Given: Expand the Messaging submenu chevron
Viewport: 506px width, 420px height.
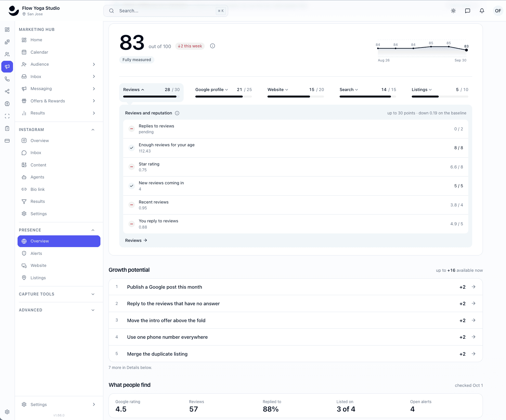Looking at the screenshot, I should click(94, 89).
